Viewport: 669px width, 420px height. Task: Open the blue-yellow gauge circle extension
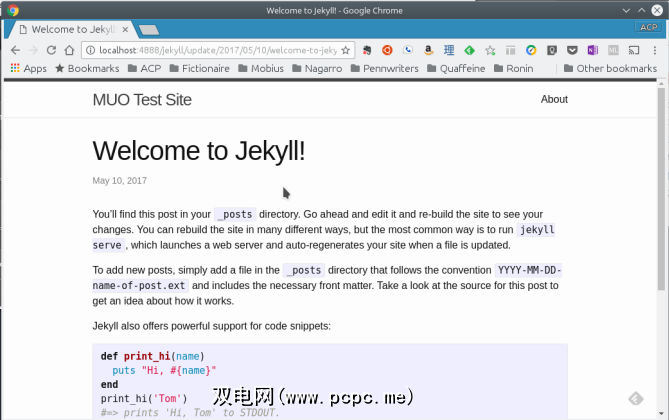click(x=531, y=50)
